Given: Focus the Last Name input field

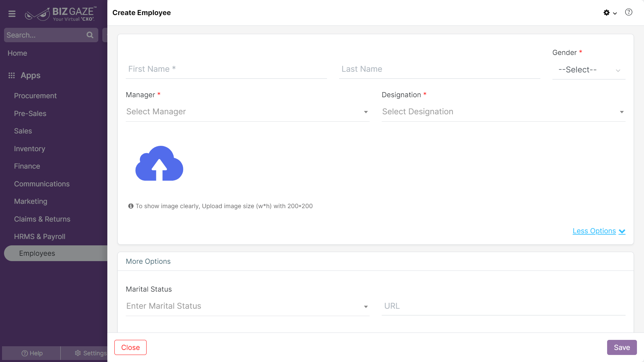Looking at the screenshot, I should click(x=440, y=69).
